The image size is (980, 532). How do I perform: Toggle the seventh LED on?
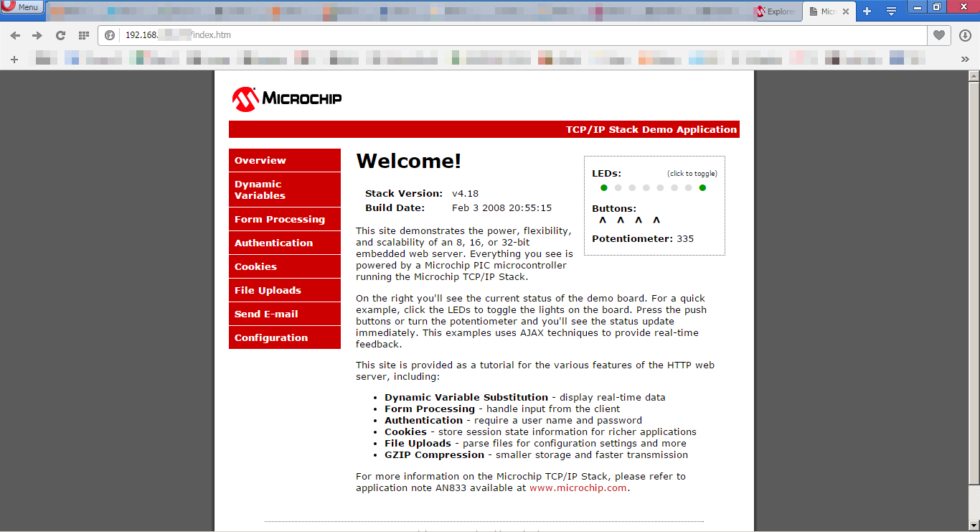click(688, 188)
